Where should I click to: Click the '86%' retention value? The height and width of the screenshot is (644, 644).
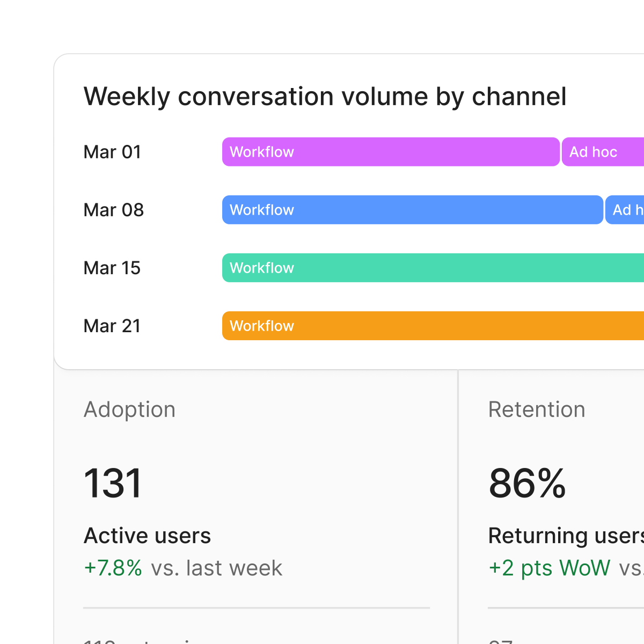click(x=528, y=484)
